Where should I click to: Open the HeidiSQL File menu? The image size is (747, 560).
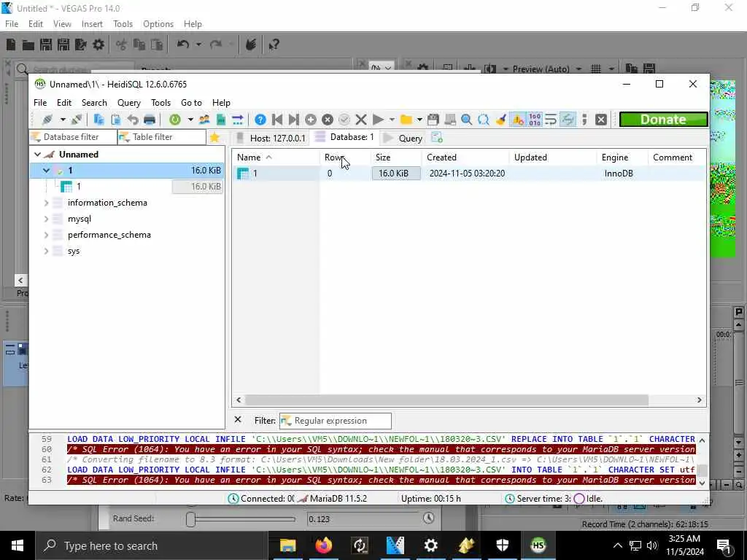40,102
